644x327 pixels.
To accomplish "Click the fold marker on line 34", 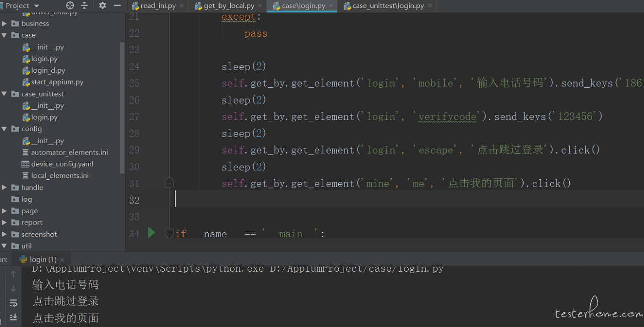I will click(x=169, y=234).
